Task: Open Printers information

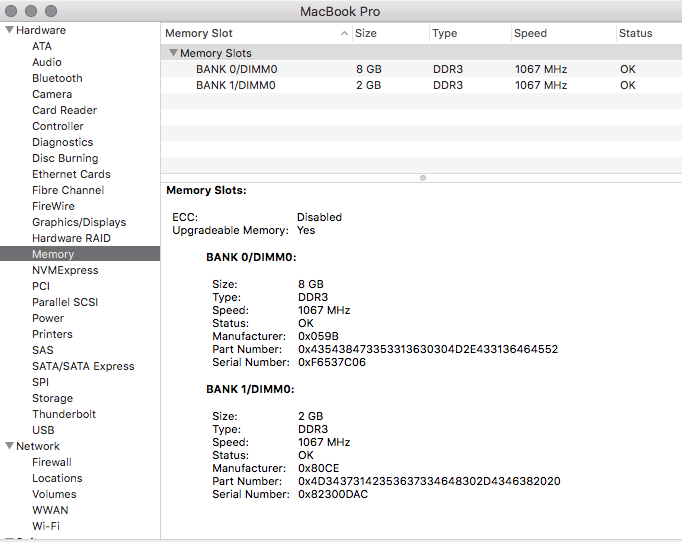Action: point(52,334)
